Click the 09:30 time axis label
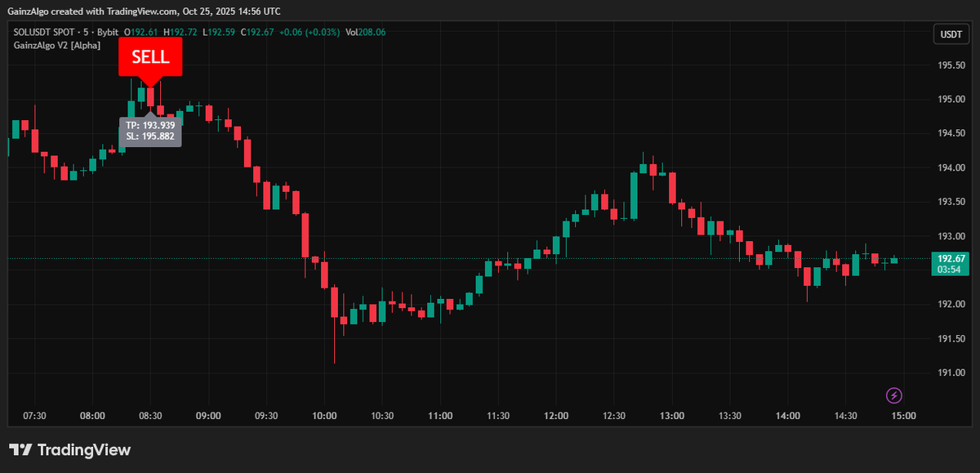The image size is (980, 473). pyautogui.click(x=266, y=416)
